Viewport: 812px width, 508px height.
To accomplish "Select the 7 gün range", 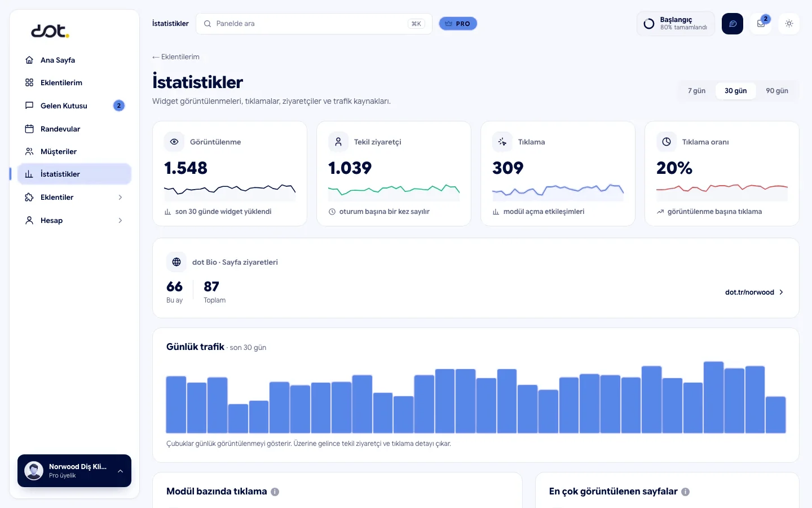I will click(x=696, y=91).
